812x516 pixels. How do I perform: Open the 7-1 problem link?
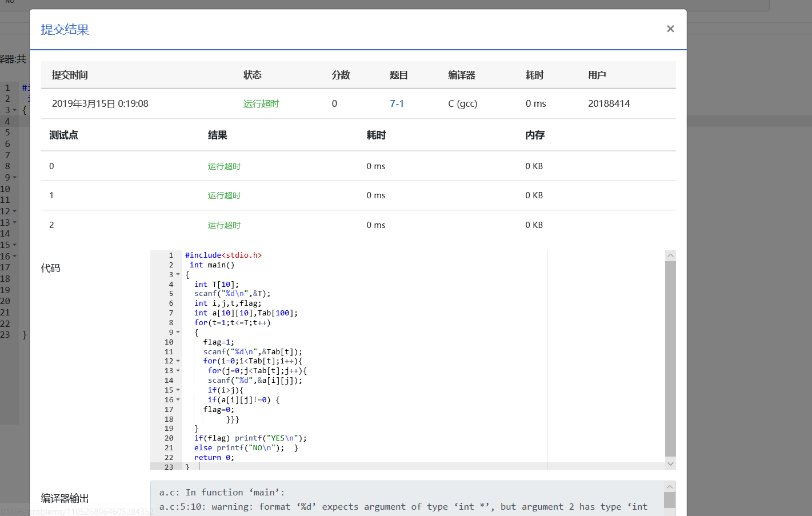pos(397,103)
